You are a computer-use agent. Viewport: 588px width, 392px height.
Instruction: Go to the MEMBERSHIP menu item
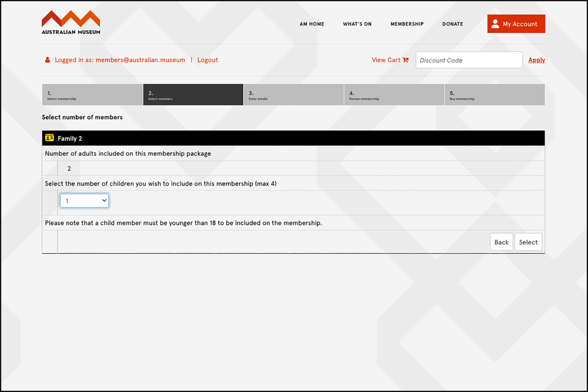(407, 24)
